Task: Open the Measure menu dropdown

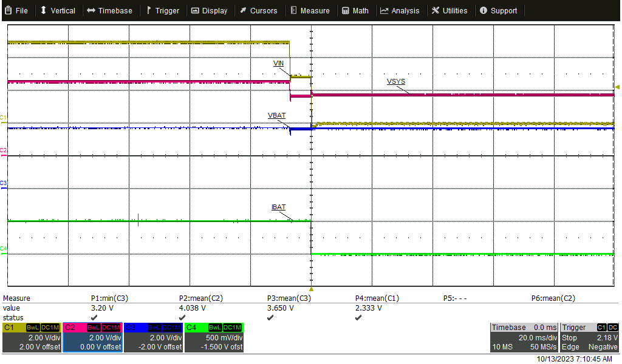Action: [x=310, y=10]
